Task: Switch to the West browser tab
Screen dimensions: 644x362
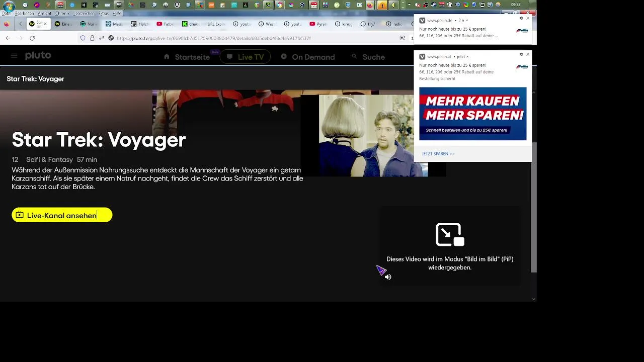Action: (267, 24)
